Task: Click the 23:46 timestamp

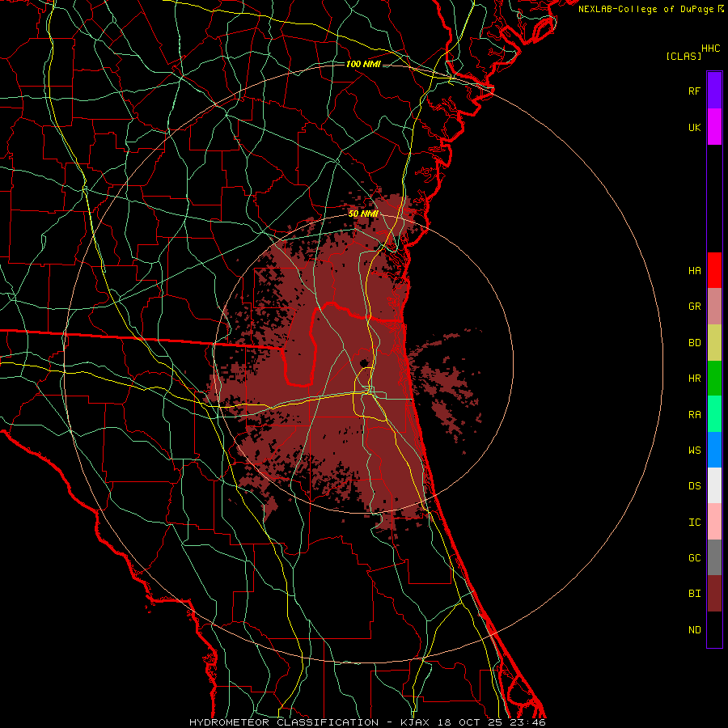Action: pyautogui.click(x=529, y=722)
